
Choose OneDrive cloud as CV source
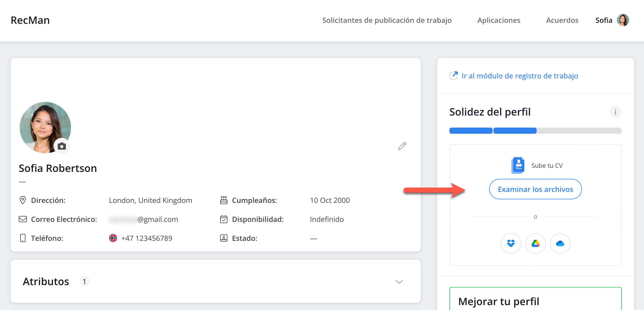(560, 243)
